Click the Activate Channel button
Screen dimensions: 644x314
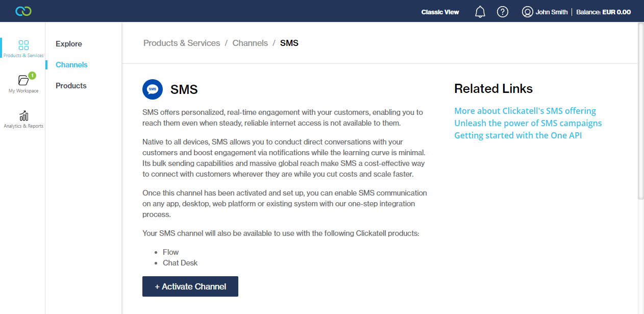pos(190,286)
